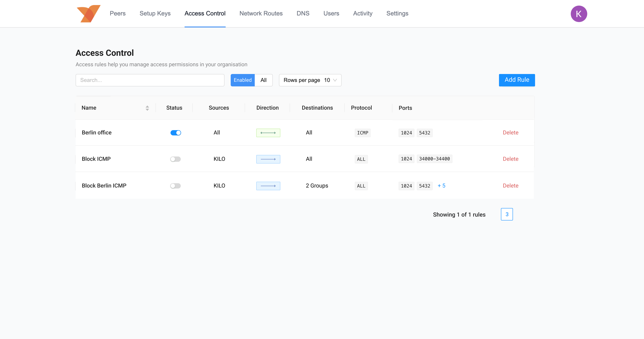Select page 3 in pagination
This screenshot has width=644, height=339.
point(507,214)
